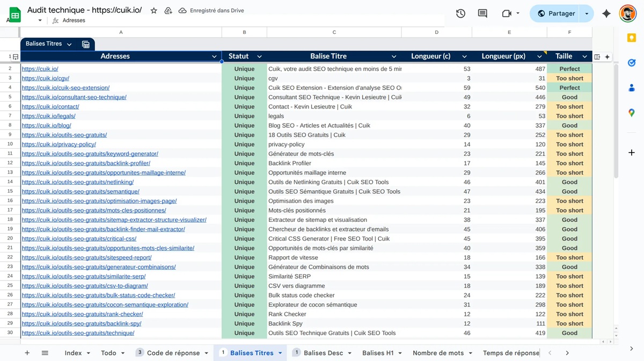Image resolution: width=644 pixels, height=361 pixels.
Task: Open the Name box dropdown arrow
Action: point(40,20)
